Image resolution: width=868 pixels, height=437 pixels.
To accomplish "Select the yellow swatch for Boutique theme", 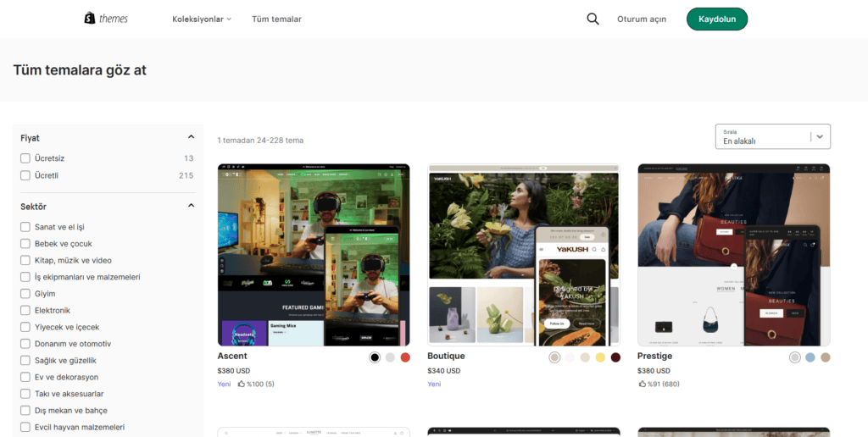I will coord(600,357).
